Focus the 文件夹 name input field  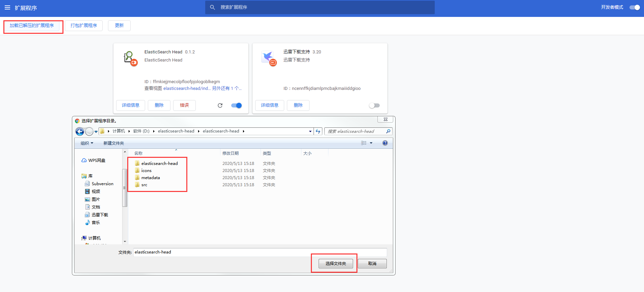[260, 252]
